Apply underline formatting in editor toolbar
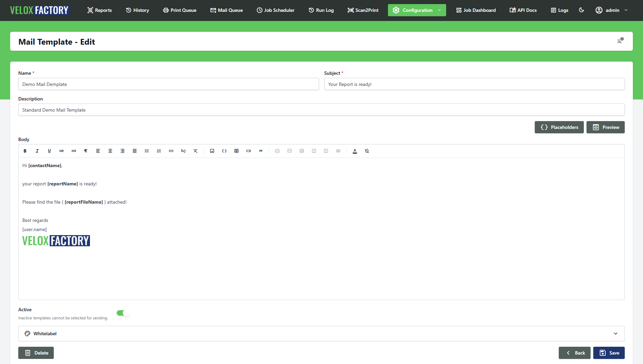This screenshot has height=364, width=643. tap(49, 151)
